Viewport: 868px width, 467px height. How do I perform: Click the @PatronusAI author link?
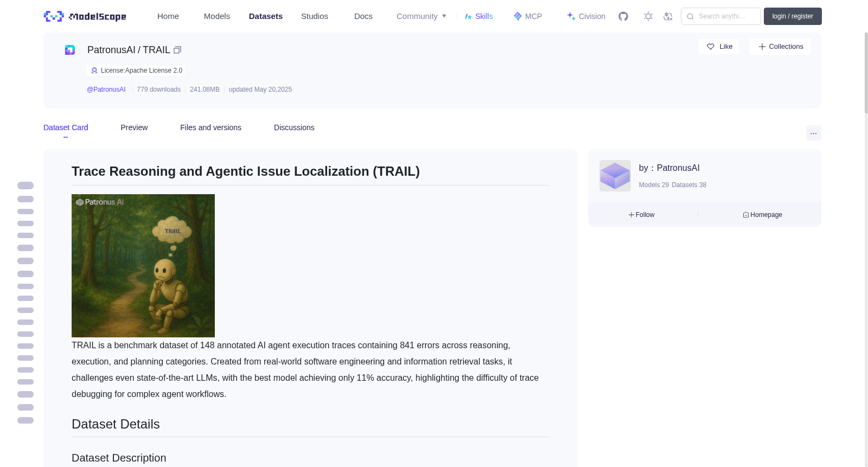coord(106,89)
